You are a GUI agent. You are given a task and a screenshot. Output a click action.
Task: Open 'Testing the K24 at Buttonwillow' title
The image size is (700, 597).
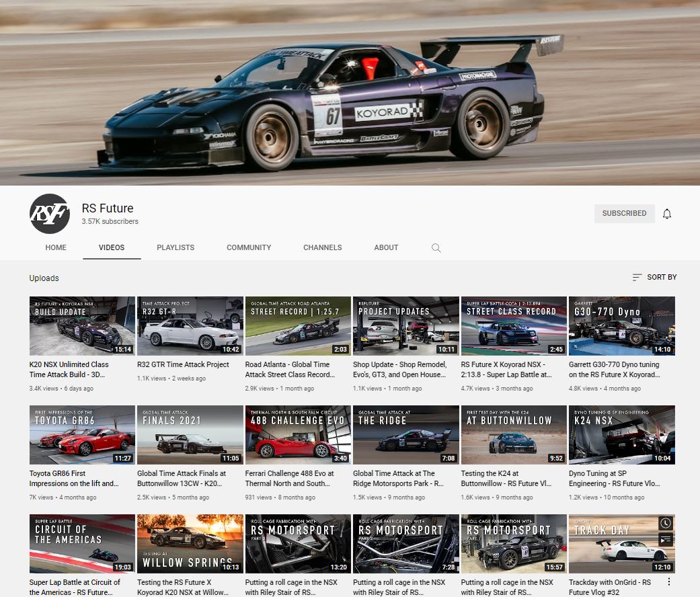coord(506,478)
